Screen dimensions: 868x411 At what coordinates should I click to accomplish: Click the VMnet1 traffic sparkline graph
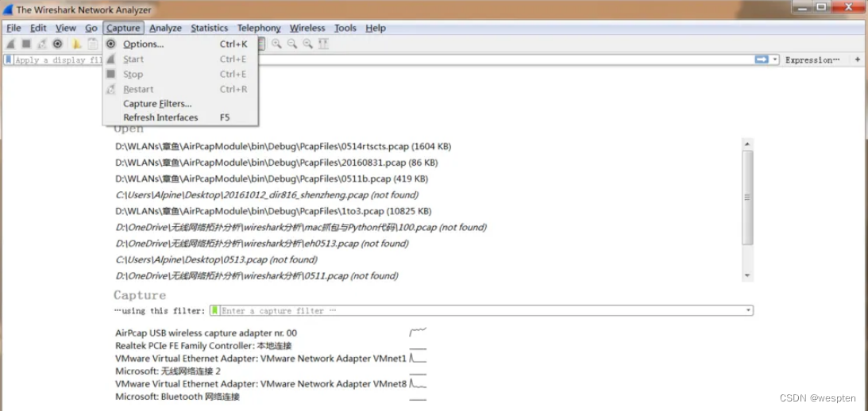(x=418, y=358)
